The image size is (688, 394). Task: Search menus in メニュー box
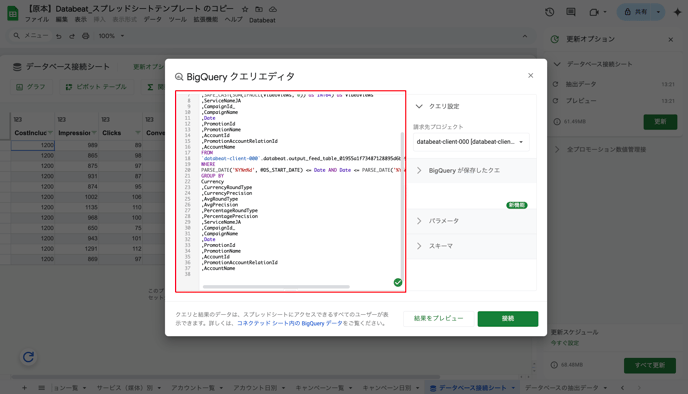[x=31, y=36]
